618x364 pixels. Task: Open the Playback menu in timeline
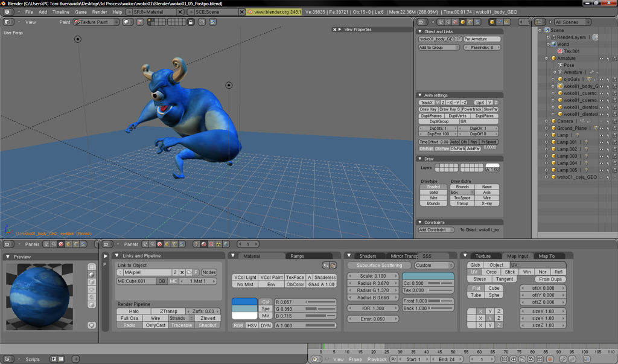coord(377,359)
